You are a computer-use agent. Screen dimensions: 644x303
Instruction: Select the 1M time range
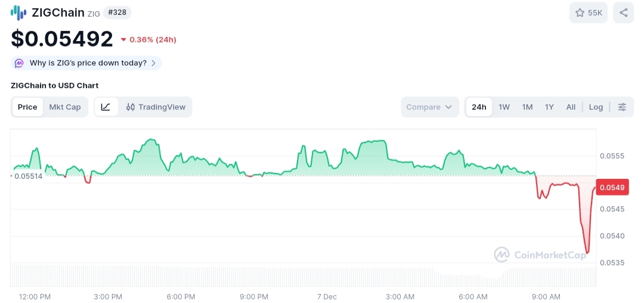pyautogui.click(x=527, y=107)
